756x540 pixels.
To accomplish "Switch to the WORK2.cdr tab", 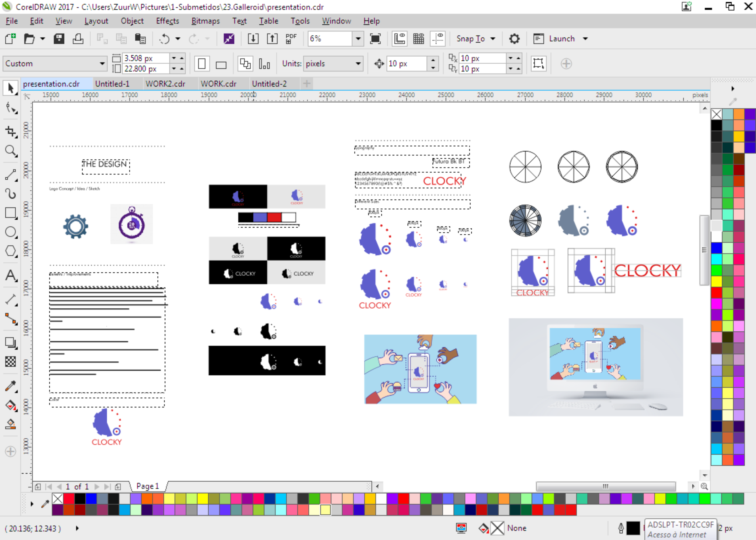I will [x=165, y=84].
